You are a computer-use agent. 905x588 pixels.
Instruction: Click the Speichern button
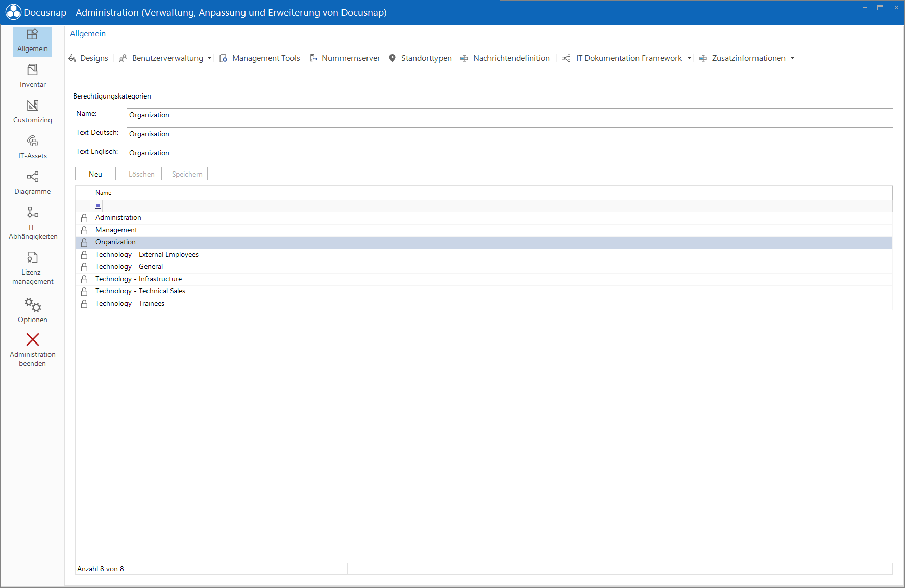[x=187, y=174]
